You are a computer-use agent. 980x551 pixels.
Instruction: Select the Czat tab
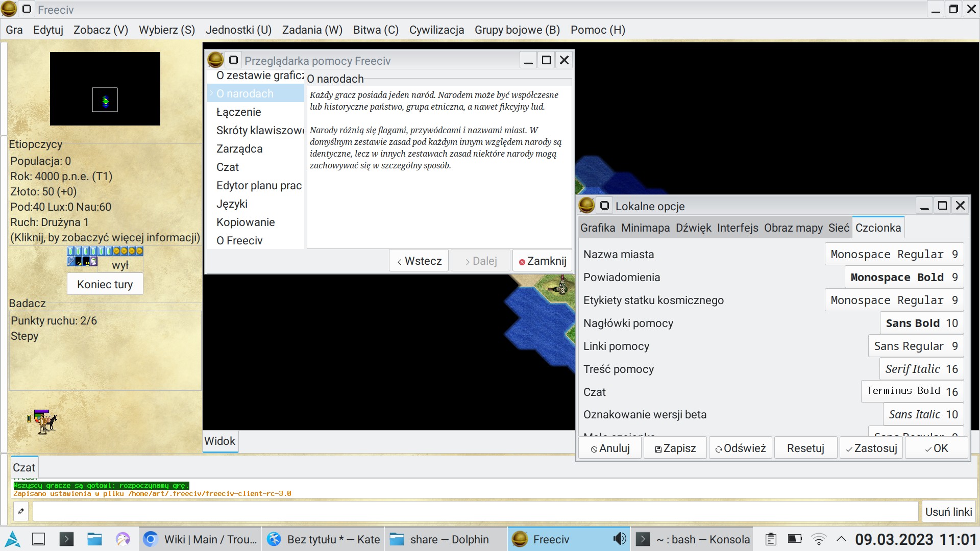point(24,467)
